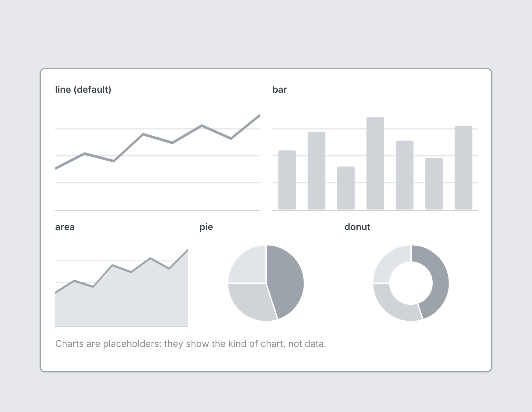The width and height of the screenshot is (532, 412).
Task: Click the second bar in the bar chart
Action: [317, 171]
